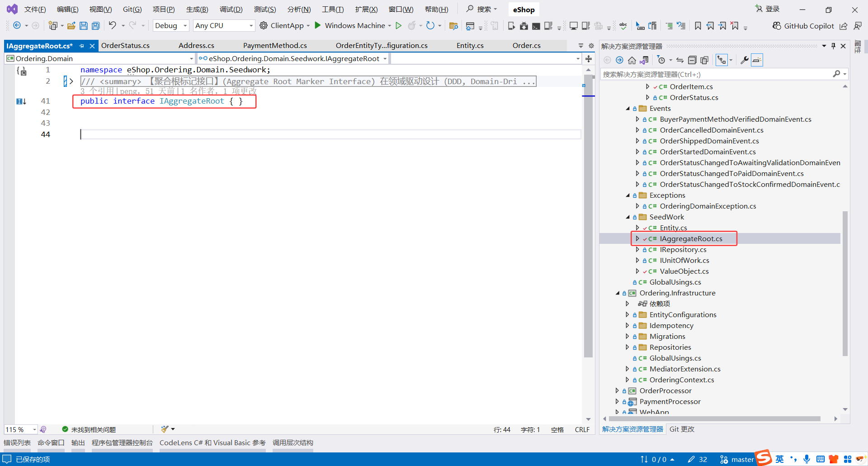Open editor tab settings gear icon
This screenshot has width=868, height=466.
[591, 46]
